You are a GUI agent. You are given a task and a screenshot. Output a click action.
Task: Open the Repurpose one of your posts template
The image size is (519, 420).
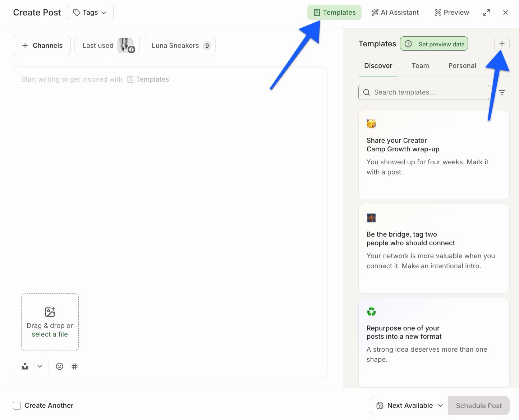[x=434, y=343]
